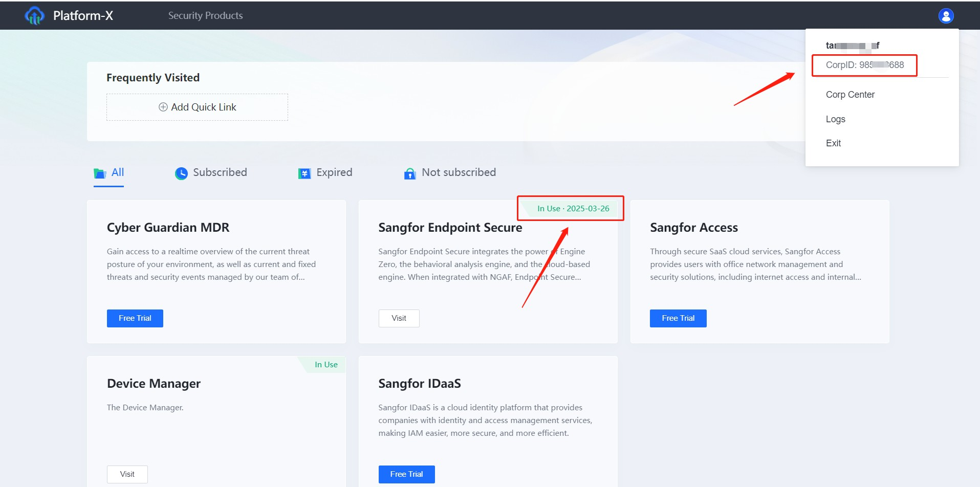This screenshot has width=980, height=487.
Task: Select Exit in user menu
Action: tap(833, 143)
